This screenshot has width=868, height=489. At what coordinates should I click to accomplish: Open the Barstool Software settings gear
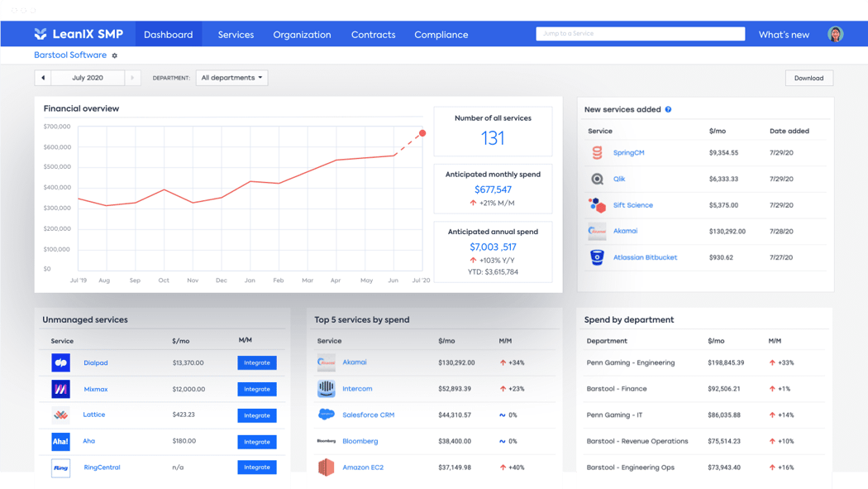pos(115,55)
